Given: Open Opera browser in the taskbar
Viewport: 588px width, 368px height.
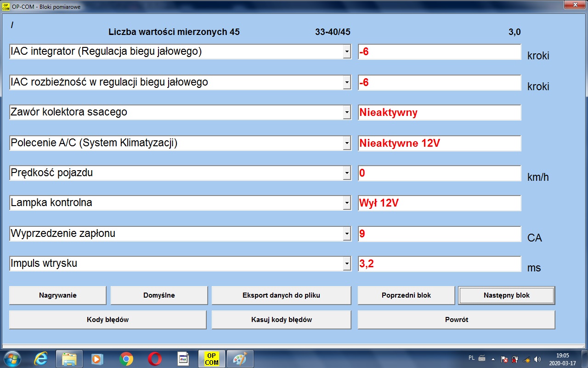Looking at the screenshot, I should tap(154, 358).
